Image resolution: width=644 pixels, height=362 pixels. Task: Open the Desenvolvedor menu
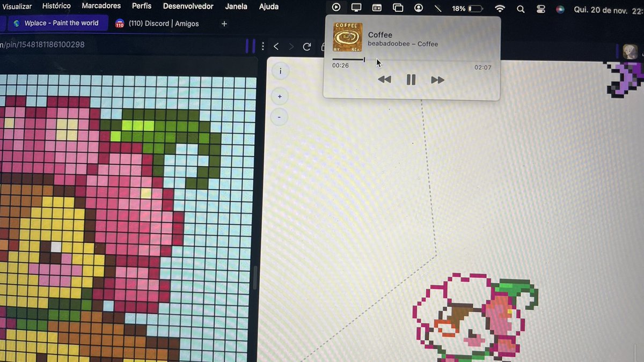click(x=188, y=6)
